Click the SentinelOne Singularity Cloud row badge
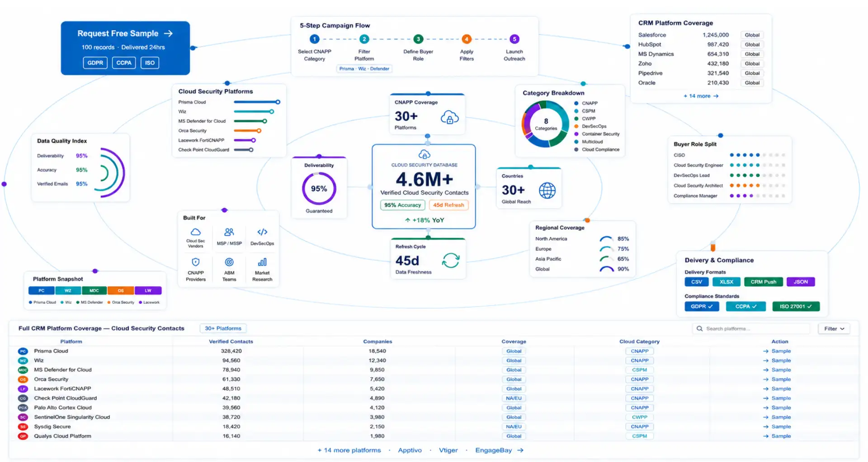868x462 pixels. tap(23, 417)
